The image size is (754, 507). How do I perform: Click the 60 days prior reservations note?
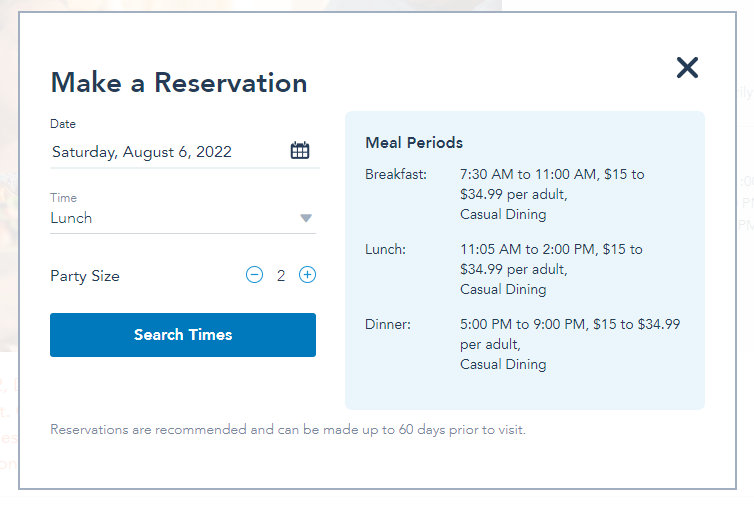click(288, 430)
